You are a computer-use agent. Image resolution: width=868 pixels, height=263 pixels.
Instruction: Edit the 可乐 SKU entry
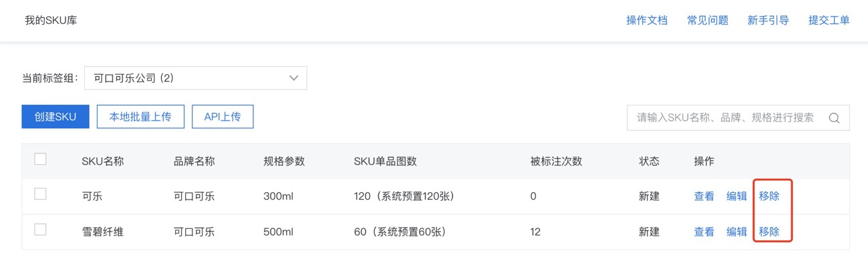pos(737,196)
